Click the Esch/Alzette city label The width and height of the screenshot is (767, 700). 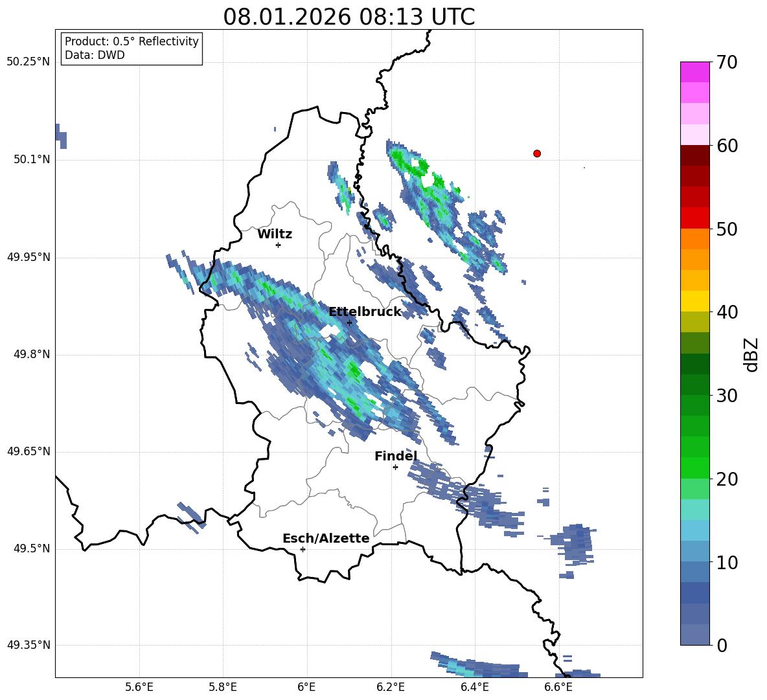(326, 538)
